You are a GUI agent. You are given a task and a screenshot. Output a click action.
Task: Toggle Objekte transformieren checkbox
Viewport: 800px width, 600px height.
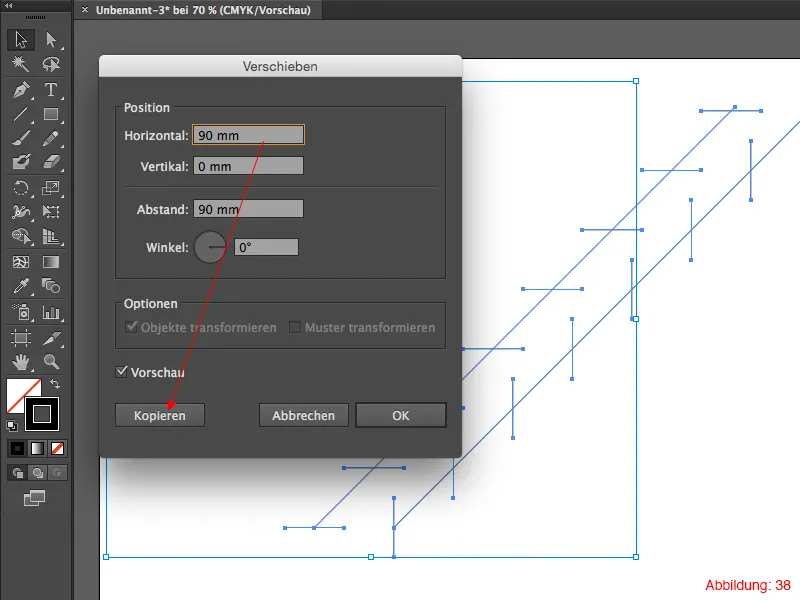tap(132, 327)
